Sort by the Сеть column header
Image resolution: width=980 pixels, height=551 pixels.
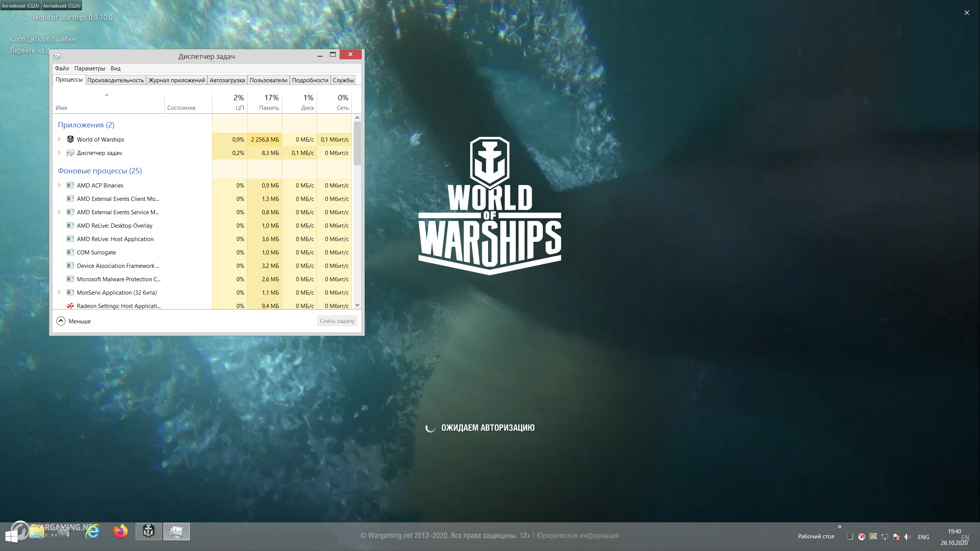click(334, 103)
